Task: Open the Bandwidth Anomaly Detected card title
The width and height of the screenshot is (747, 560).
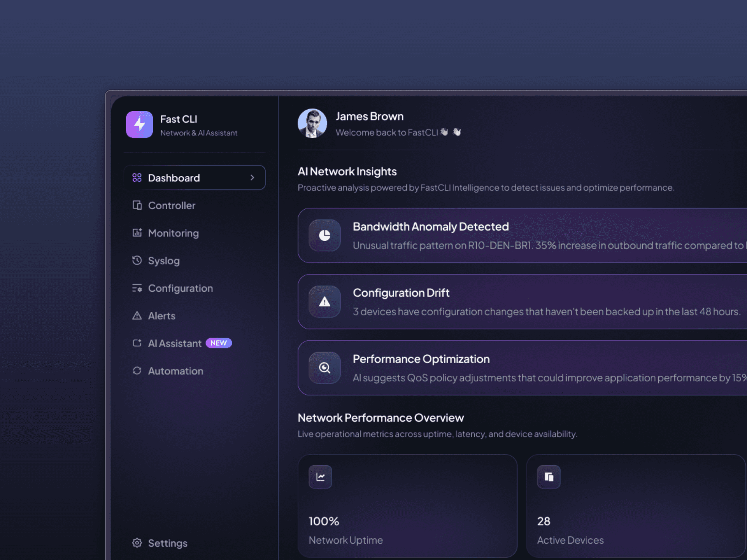Action: click(431, 227)
